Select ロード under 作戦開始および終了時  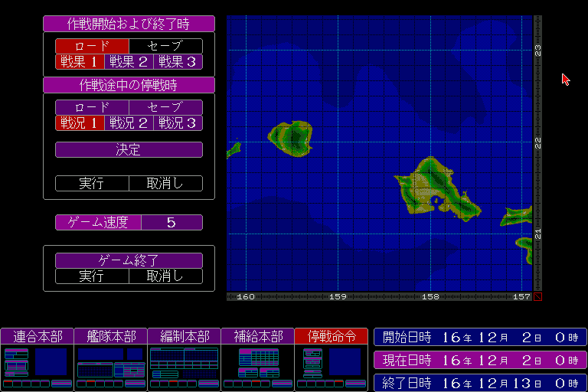click(92, 46)
